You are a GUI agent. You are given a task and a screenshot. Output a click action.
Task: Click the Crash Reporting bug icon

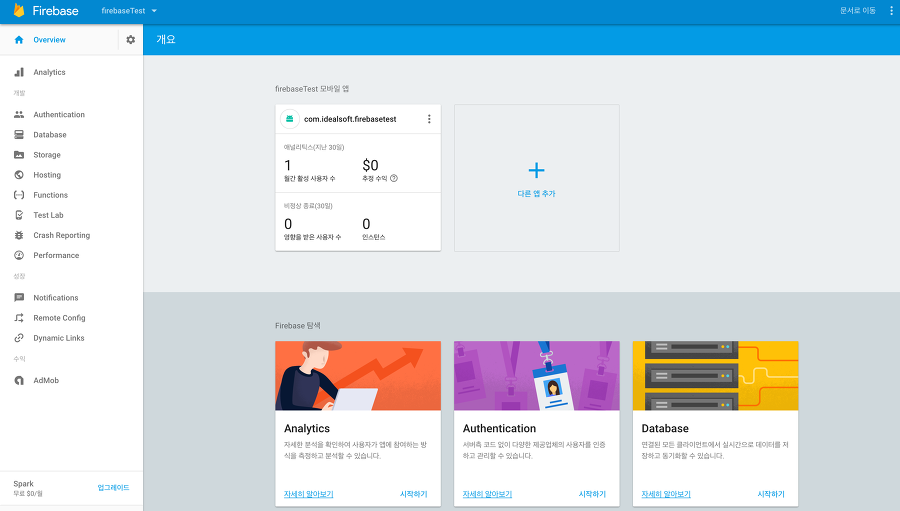[x=19, y=235]
